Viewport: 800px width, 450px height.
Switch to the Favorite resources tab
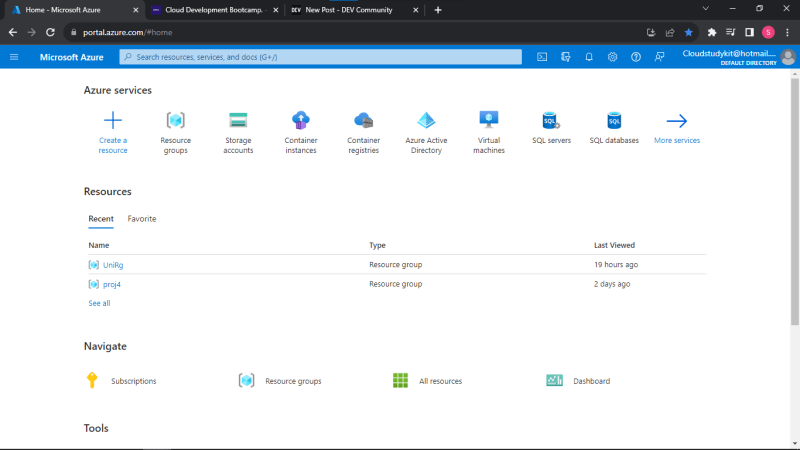tap(142, 219)
